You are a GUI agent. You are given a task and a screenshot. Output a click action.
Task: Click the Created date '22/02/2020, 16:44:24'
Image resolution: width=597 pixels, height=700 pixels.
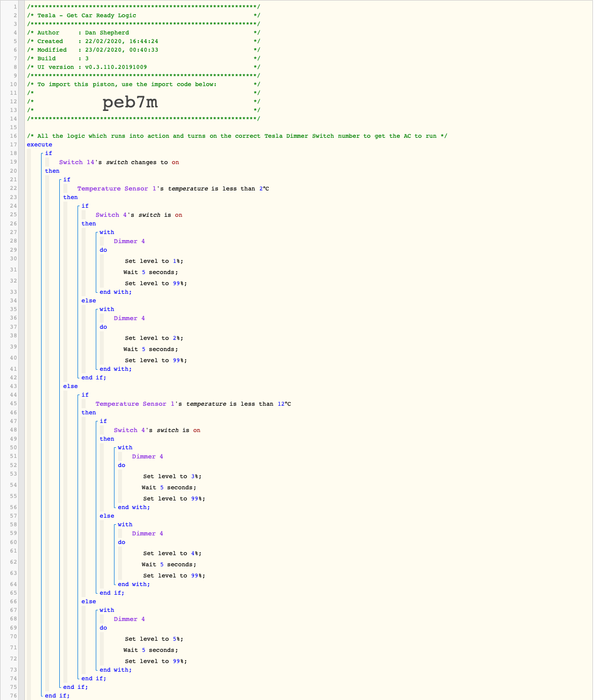click(x=122, y=41)
